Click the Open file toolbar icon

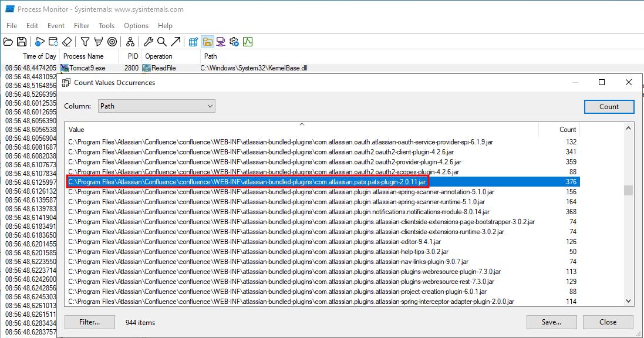tap(8, 42)
